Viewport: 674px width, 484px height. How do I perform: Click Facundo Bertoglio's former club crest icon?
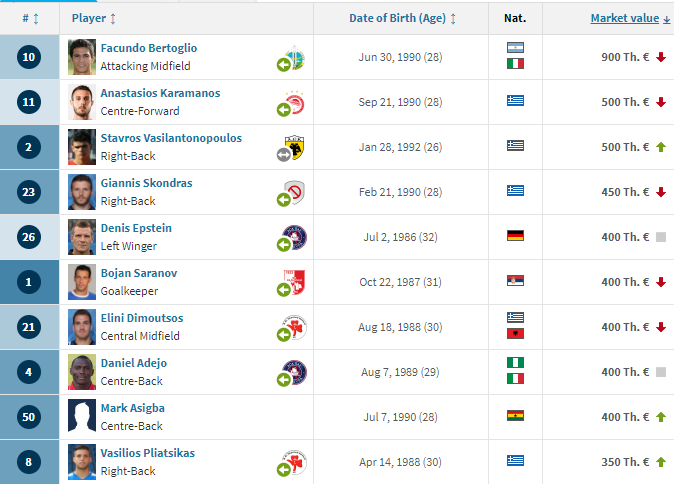coord(295,58)
